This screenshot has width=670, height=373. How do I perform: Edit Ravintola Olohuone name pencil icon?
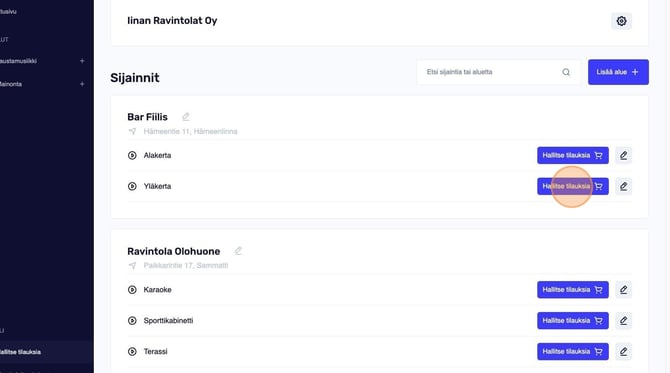(x=238, y=251)
